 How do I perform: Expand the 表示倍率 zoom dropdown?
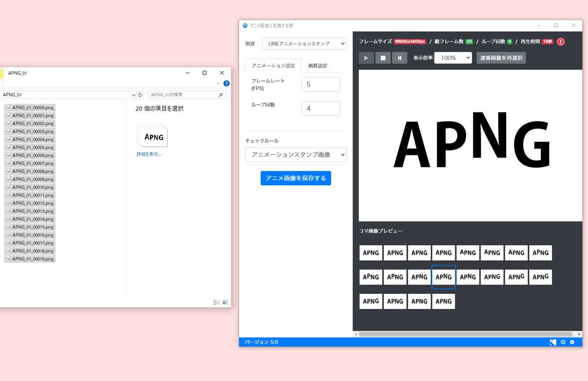coord(453,57)
